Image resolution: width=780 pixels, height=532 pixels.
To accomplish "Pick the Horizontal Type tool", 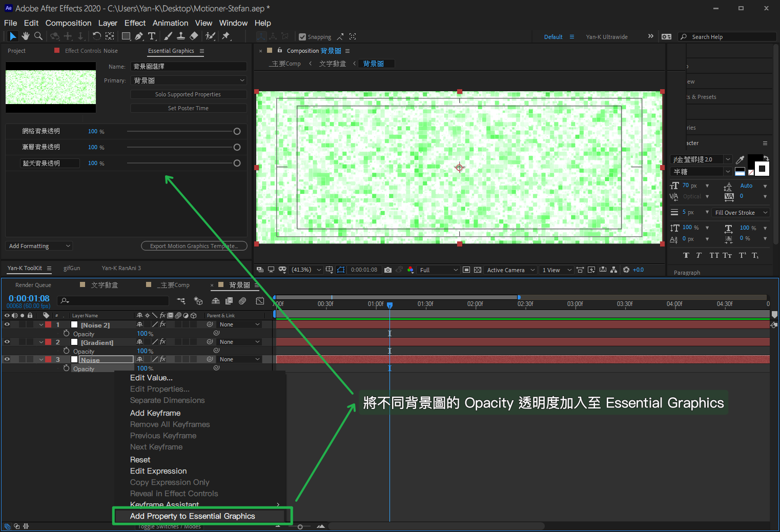I will [152, 36].
